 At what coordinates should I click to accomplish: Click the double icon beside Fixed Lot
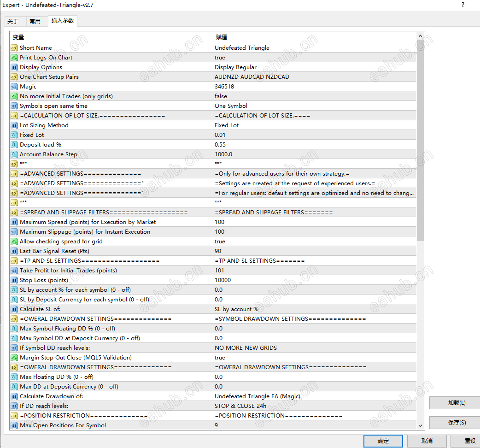click(14, 135)
